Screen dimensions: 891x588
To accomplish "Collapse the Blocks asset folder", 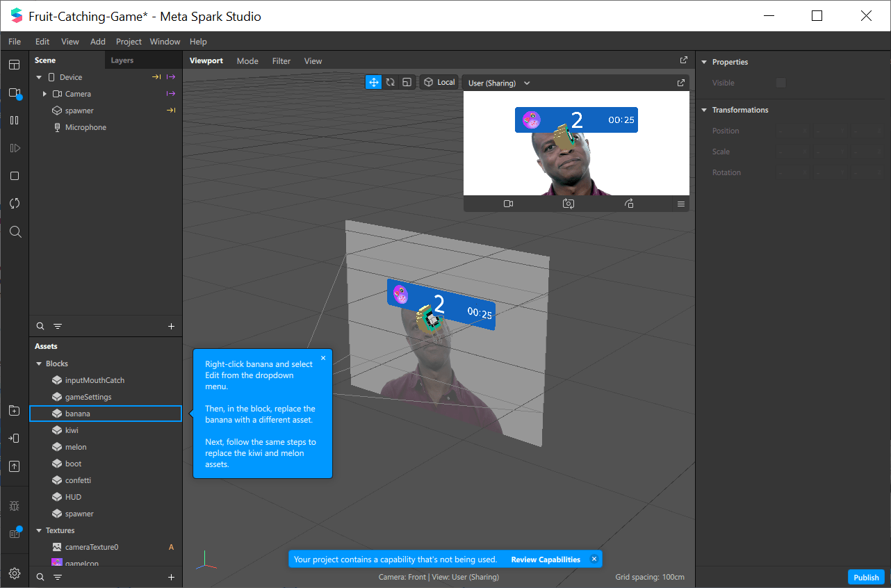I will tap(39, 364).
